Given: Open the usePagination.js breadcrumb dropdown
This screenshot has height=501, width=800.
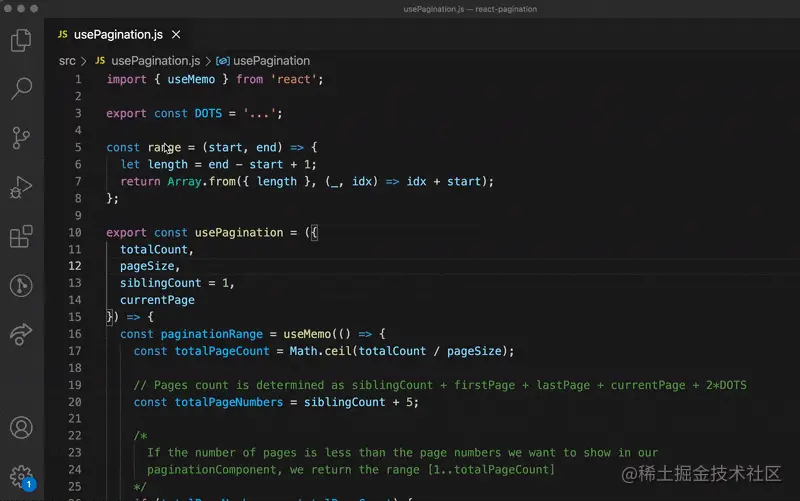Looking at the screenshot, I should click(155, 61).
